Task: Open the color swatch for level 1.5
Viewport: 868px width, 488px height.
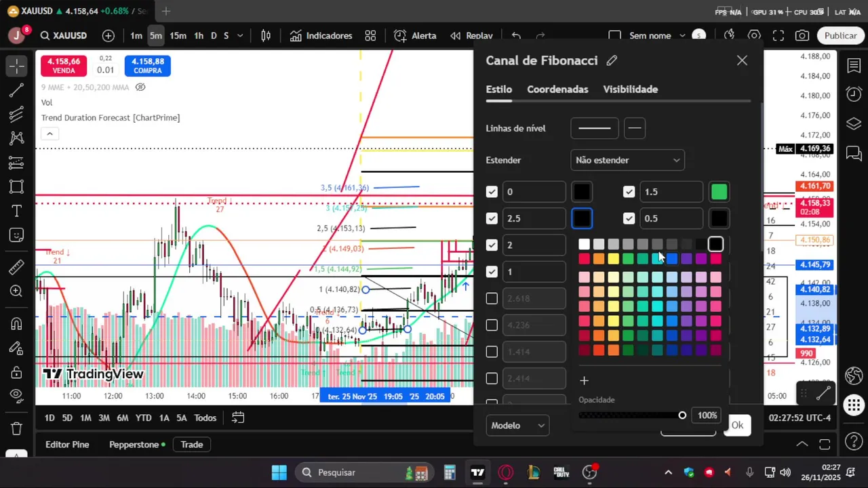Action: (x=719, y=192)
